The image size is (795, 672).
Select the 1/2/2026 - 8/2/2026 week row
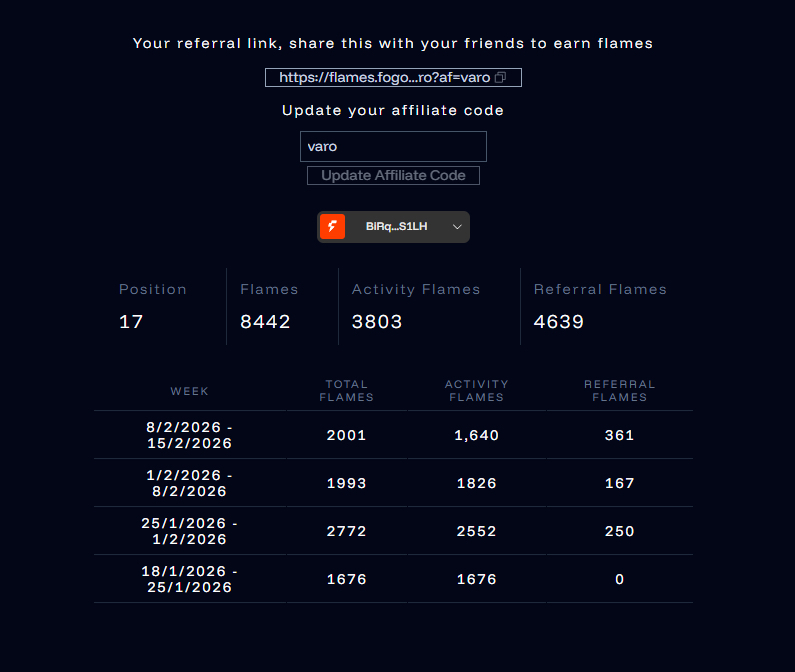tap(190, 483)
